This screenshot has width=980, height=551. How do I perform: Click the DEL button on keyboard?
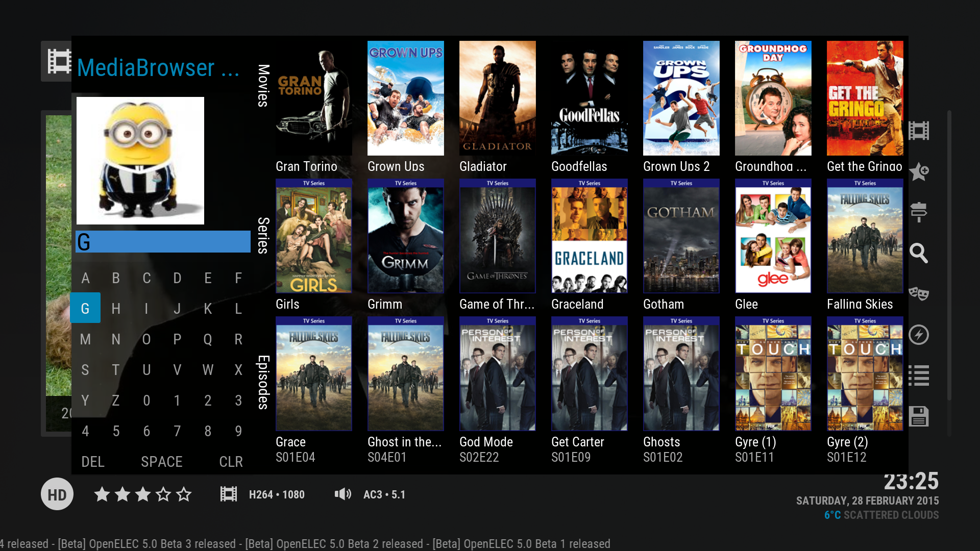93,462
